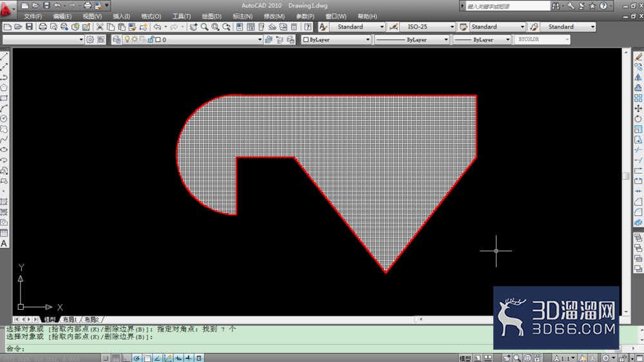Click Undo in Standard toolbar
Screen dimensions: 644x362
[x=157, y=26]
